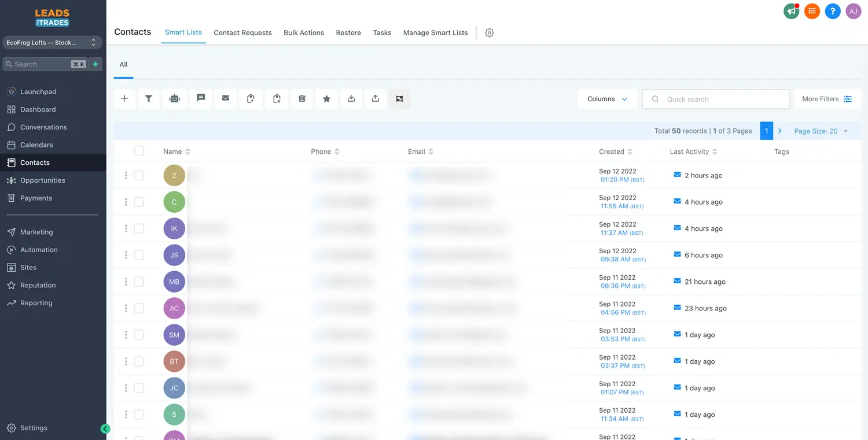Open the filter funnel icon in toolbar
868x440 pixels.
(x=149, y=99)
